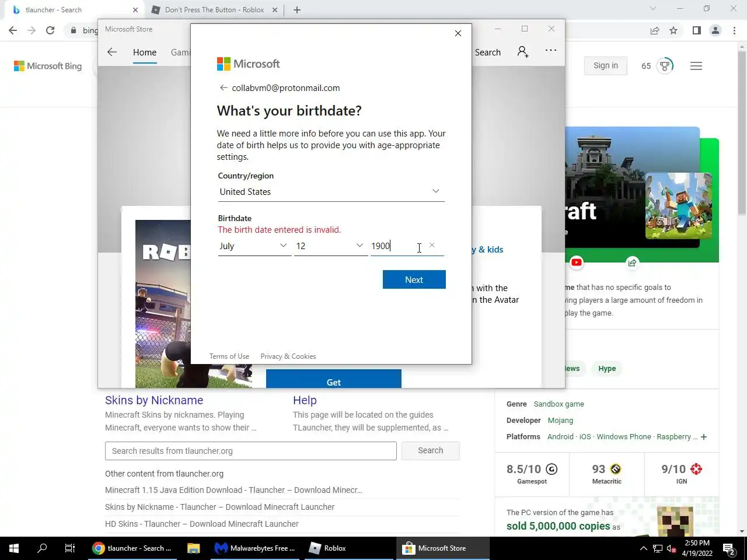Open the Bing rewards medal icon
This screenshot has width=747, height=560.
pyautogui.click(x=665, y=66)
